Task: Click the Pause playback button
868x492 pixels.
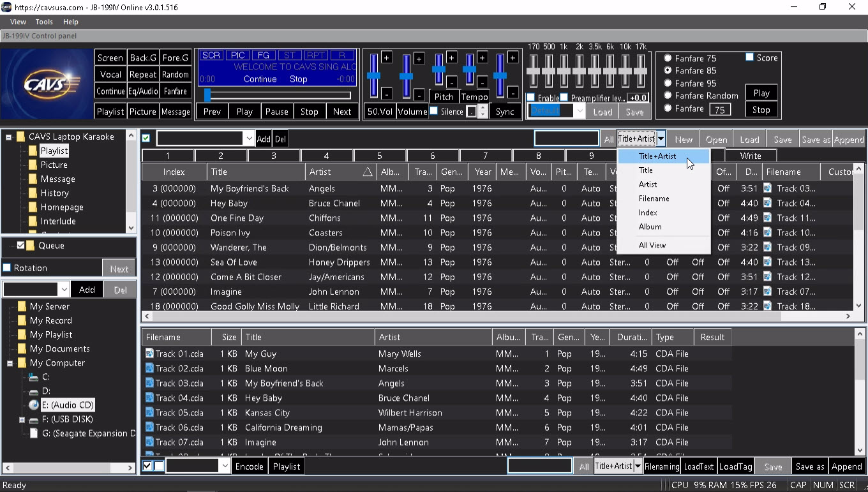Action: (276, 111)
